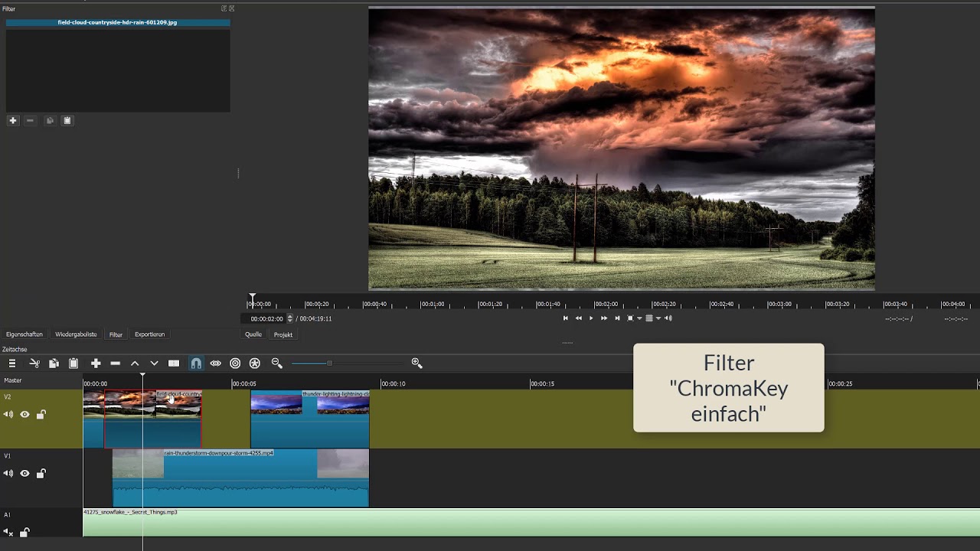Step the current timecode spinner
Screen dimensions: 980x551
coord(289,318)
